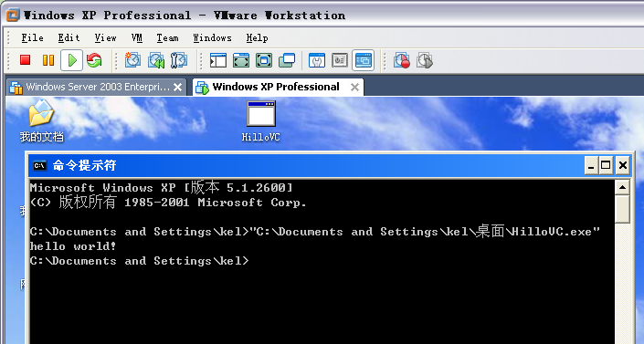Switch to Windows XP Professional tab
The image size is (644, 344).
click(278, 87)
